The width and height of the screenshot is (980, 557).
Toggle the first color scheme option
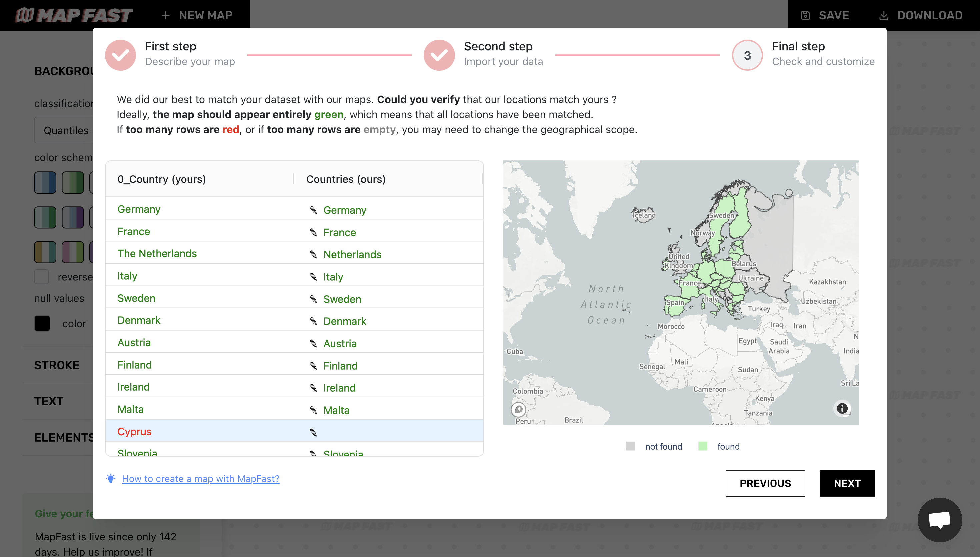pyautogui.click(x=45, y=182)
